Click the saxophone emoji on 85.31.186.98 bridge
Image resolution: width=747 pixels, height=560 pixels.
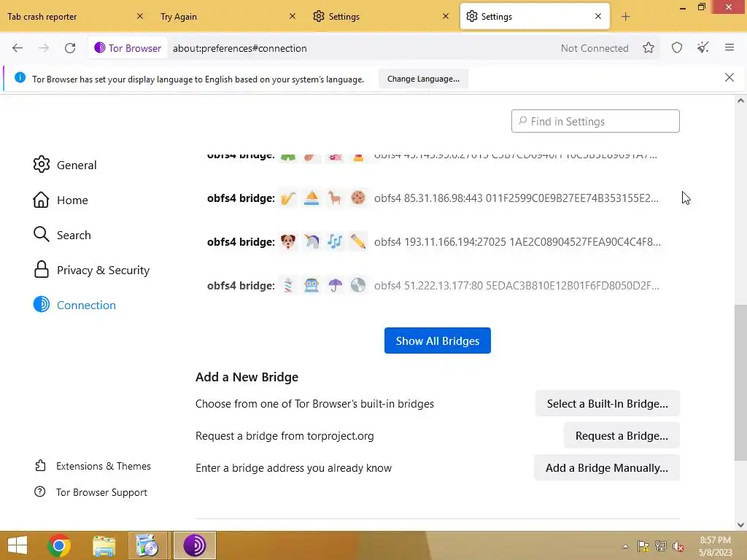tap(288, 198)
